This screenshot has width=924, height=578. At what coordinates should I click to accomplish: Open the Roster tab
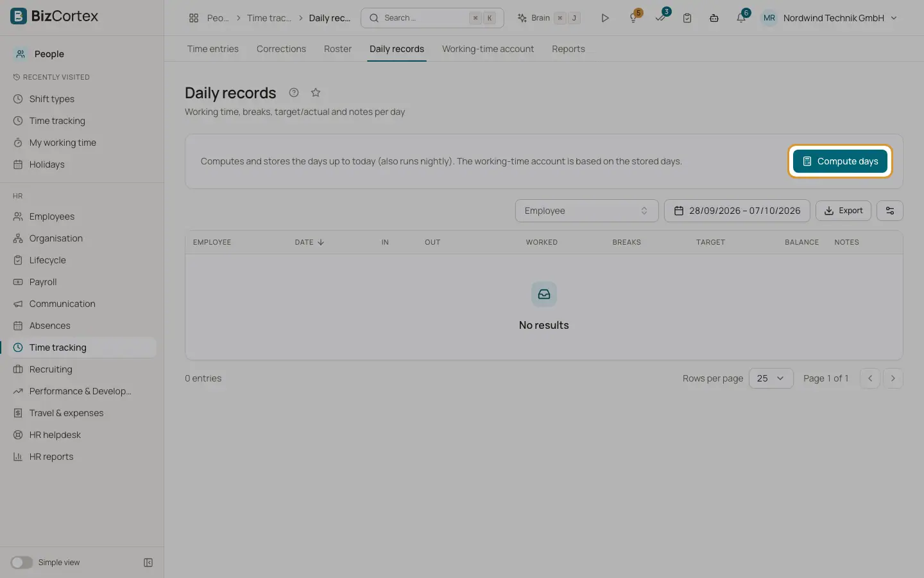[338, 49]
